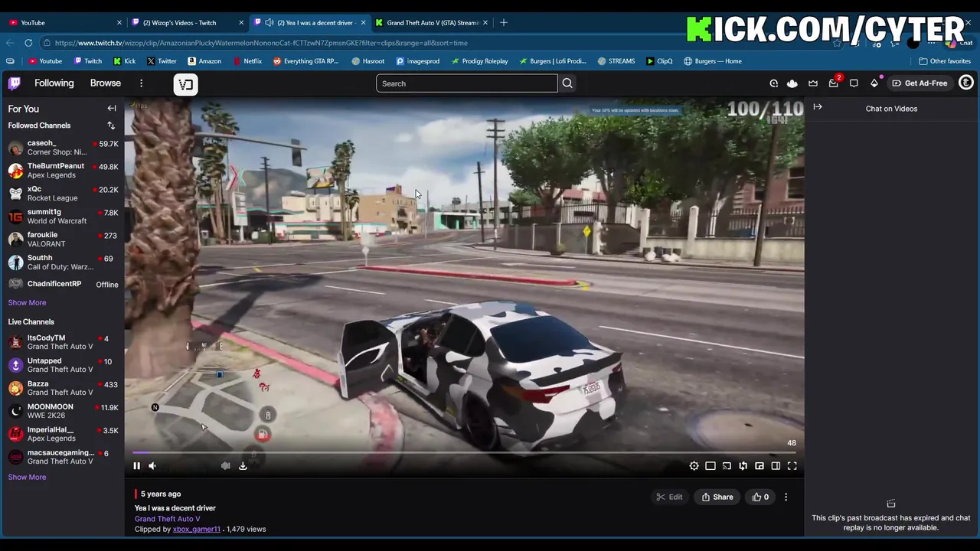Screen dimensions: 980x551
Task: Open the user avatar menu
Action: [965, 83]
